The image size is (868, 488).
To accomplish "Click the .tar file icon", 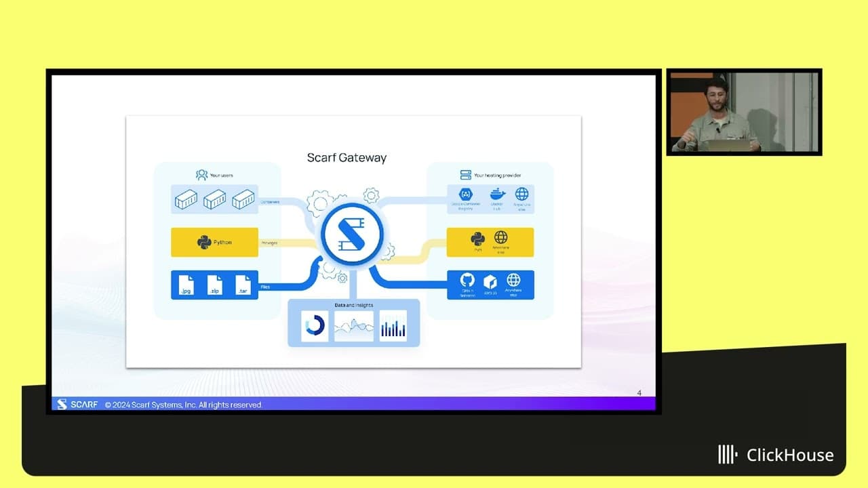I will click(x=243, y=285).
